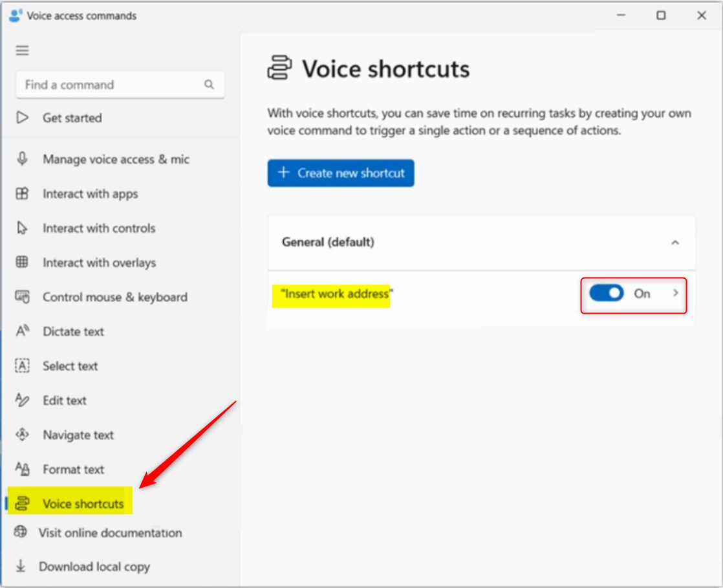This screenshot has height=588, width=723.
Task: Select the Manage voice access & mic icon
Action: [x=23, y=159]
